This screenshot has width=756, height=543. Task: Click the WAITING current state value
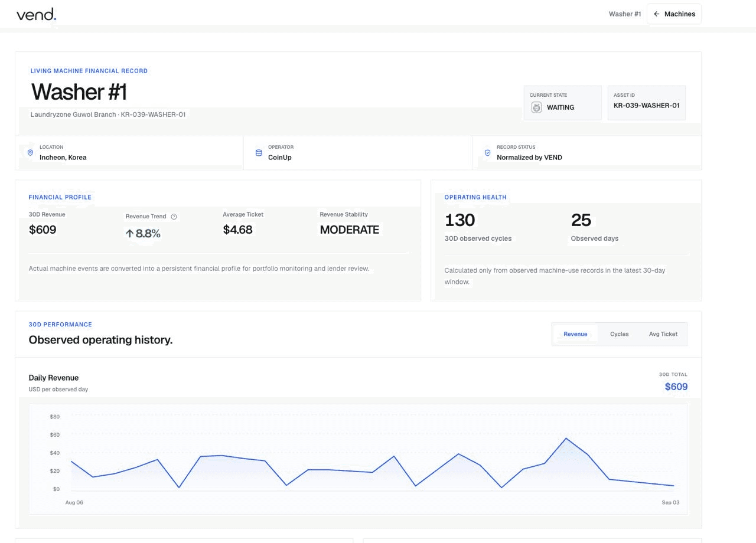(561, 107)
